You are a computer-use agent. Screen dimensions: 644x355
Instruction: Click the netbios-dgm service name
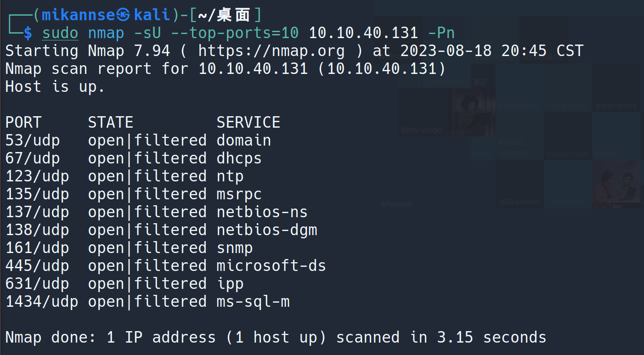[x=266, y=230]
